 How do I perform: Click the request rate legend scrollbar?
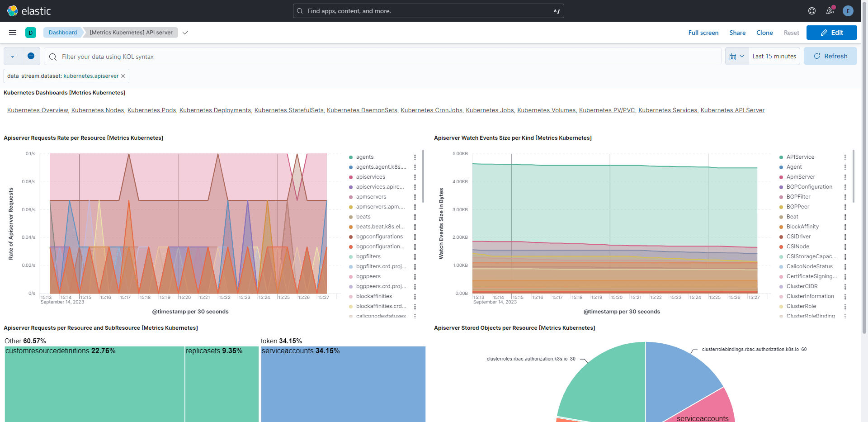423,176
